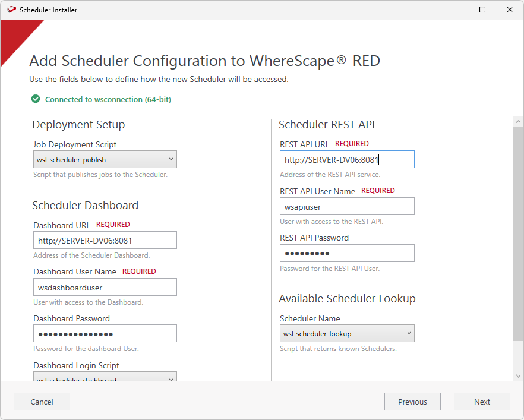Go back with the Previous button
This screenshot has width=524, height=420.
pyautogui.click(x=412, y=402)
